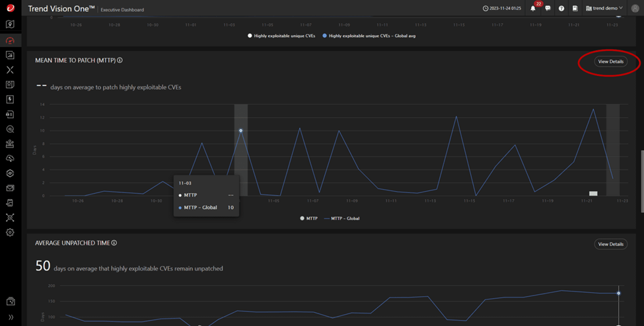Click the 11-09 axis label in MTTP chart
644x326 pixels.
(x=352, y=201)
